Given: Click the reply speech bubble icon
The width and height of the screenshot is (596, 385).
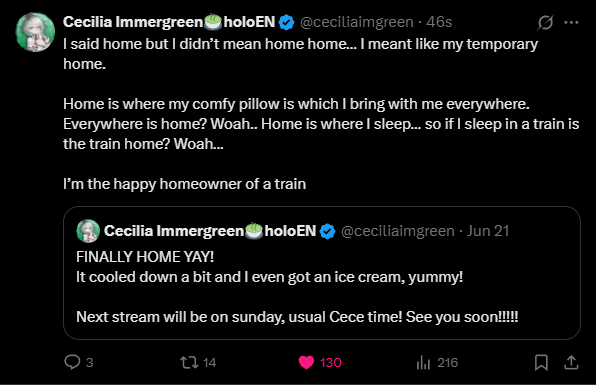Looking at the screenshot, I should (x=72, y=362).
